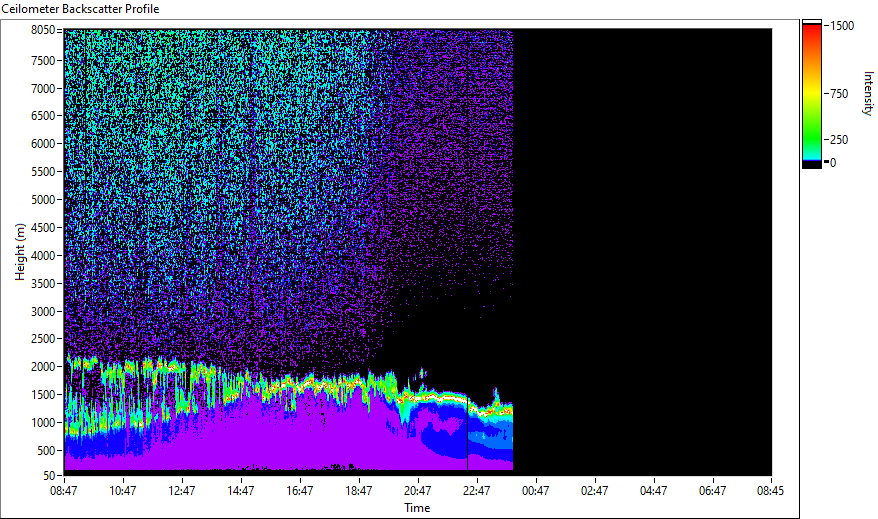Select the 750 intensity scale marker
Screen dimensions: 878x519
pyautogui.click(x=839, y=94)
